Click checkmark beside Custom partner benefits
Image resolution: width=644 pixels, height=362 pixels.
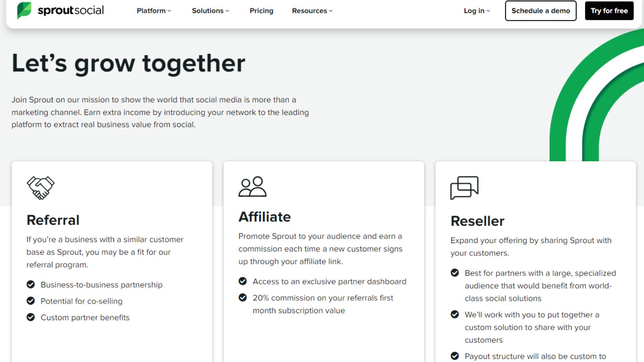pyautogui.click(x=31, y=317)
